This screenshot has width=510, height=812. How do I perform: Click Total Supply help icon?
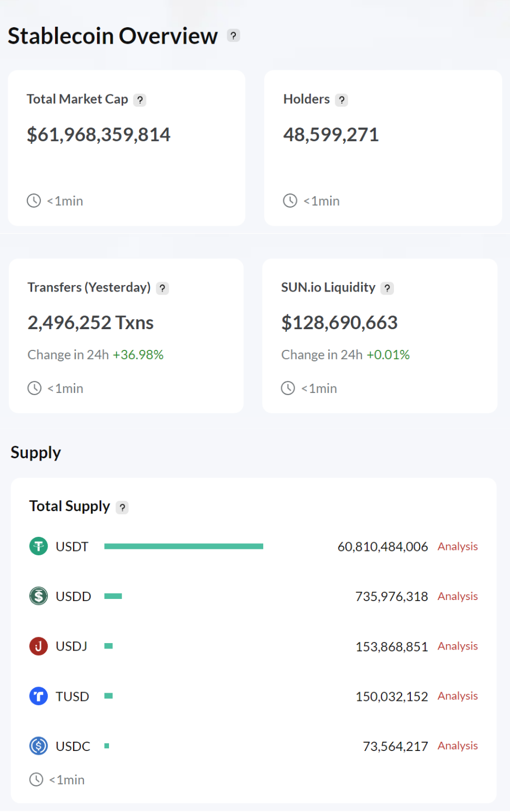pos(123,507)
